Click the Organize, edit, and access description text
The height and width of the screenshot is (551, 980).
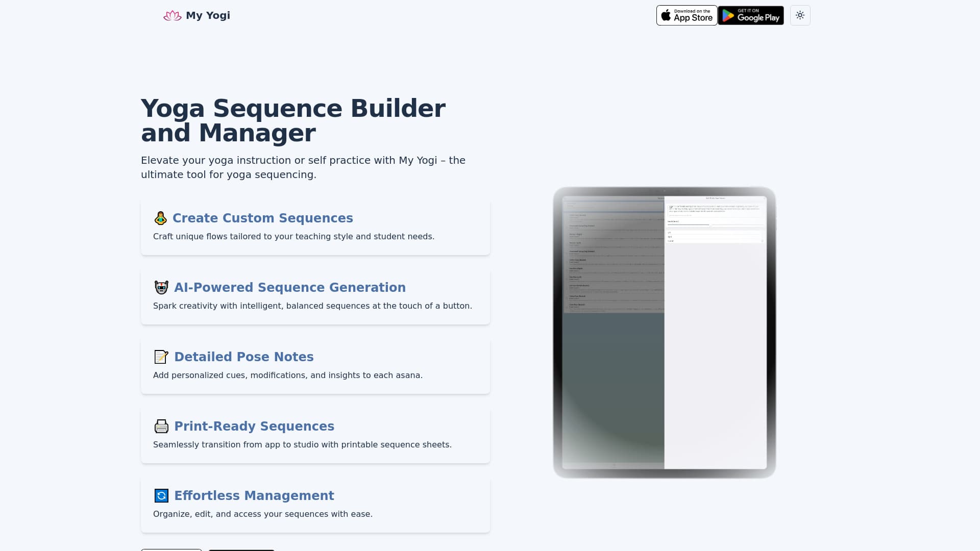262,514
